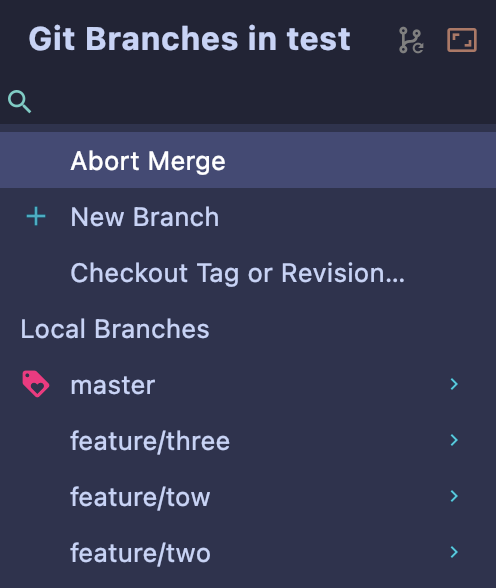The height and width of the screenshot is (588, 496).
Task: Focus the branch search input field
Action: tap(262, 101)
